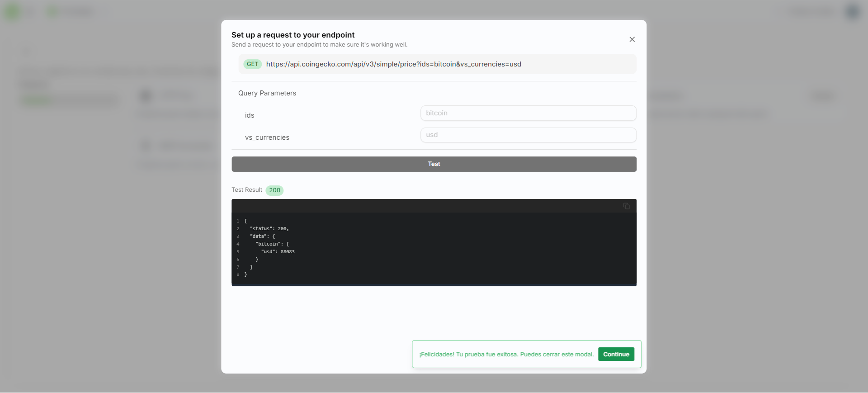Click the vs_currencies parameter label
The height and width of the screenshot is (393, 868).
tap(267, 137)
